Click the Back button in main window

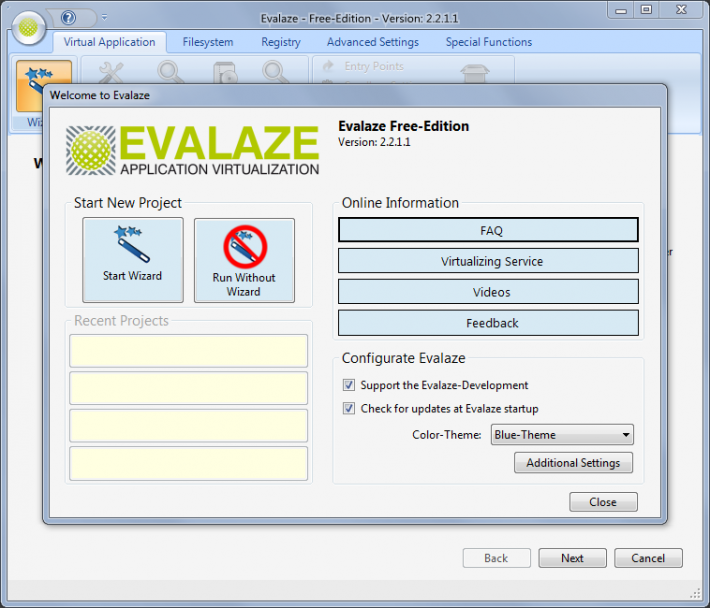pos(496,558)
